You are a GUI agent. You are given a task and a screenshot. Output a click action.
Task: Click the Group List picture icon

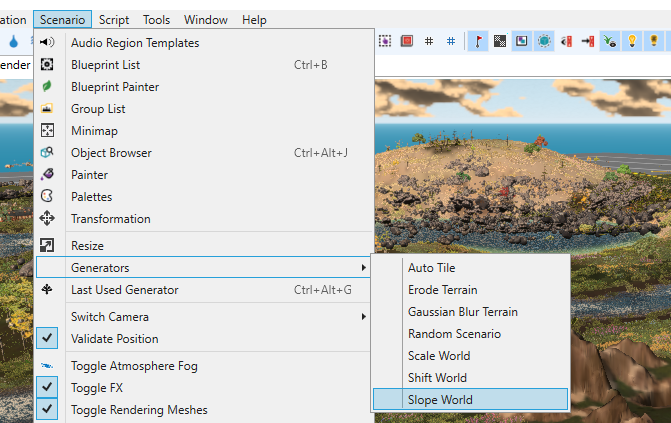pos(47,108)
